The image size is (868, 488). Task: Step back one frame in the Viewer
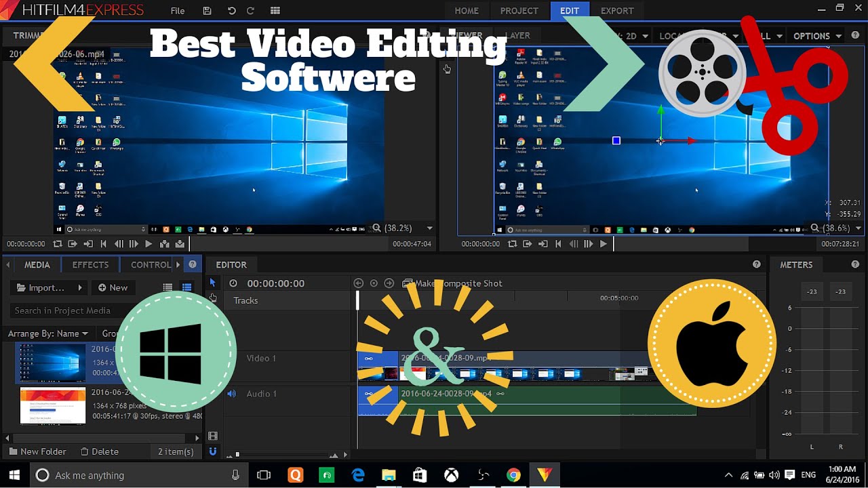tap(574, 244)
